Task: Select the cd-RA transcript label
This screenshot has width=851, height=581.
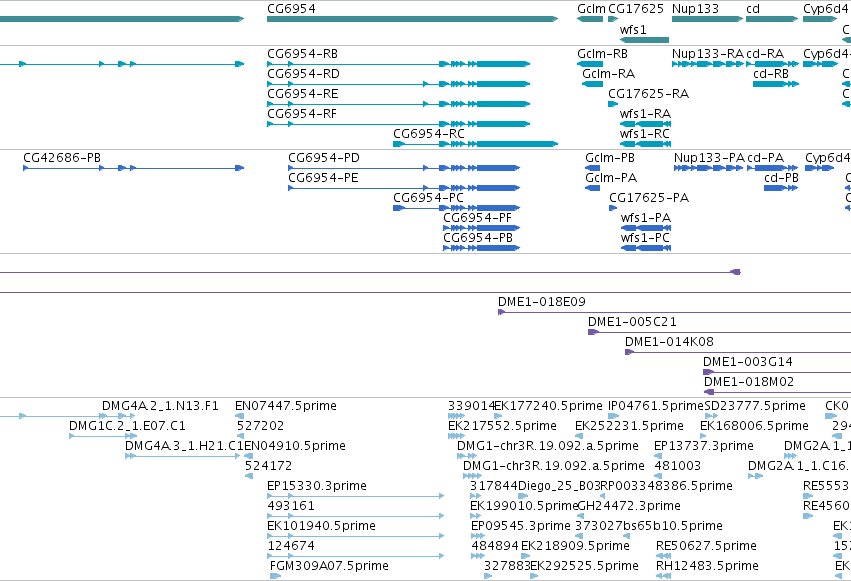Action: point(765,54)
